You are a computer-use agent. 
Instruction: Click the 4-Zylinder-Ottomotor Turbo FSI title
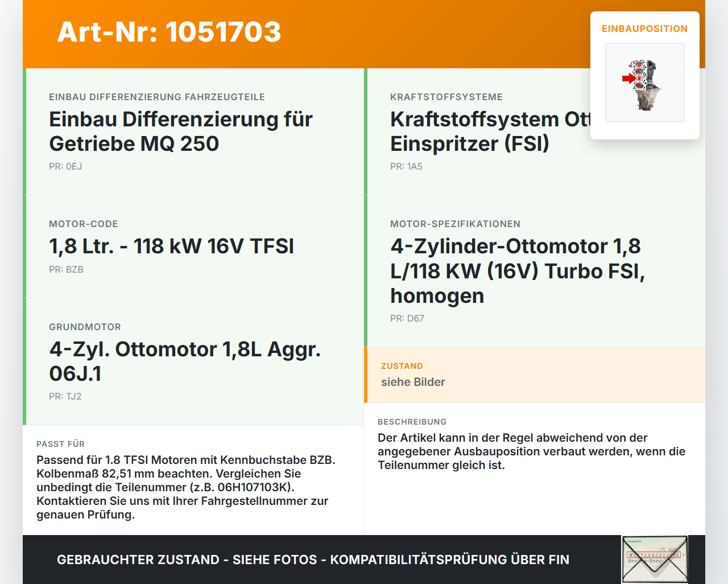[518, 271]
